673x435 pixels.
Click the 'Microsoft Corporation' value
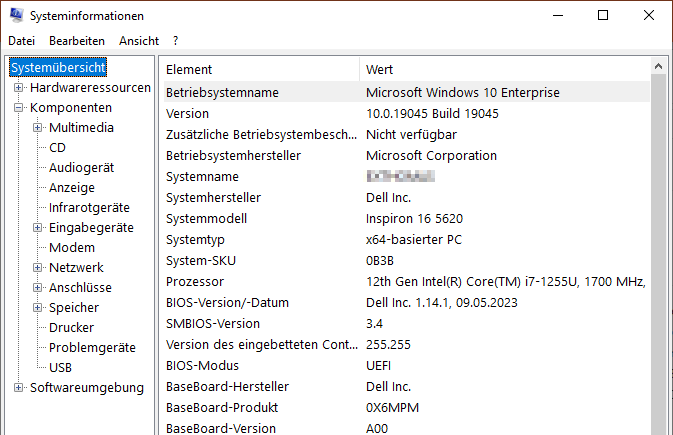[x=431, y=155]
